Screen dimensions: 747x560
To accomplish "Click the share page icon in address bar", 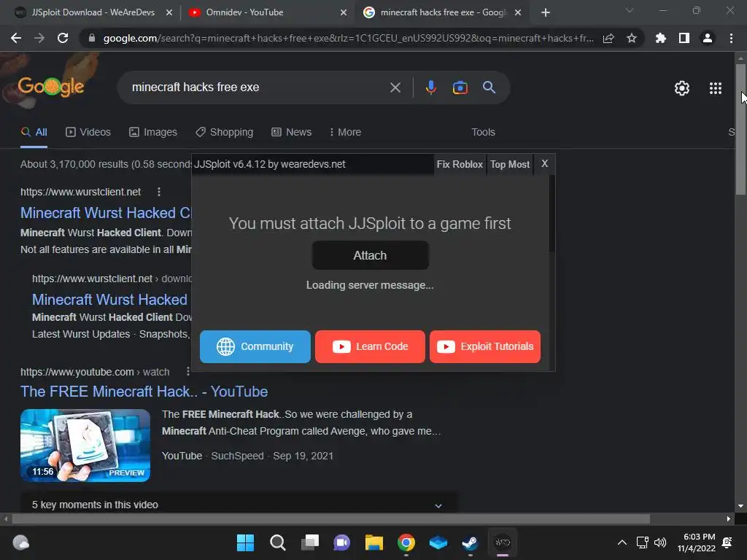I will click(608, 38).
